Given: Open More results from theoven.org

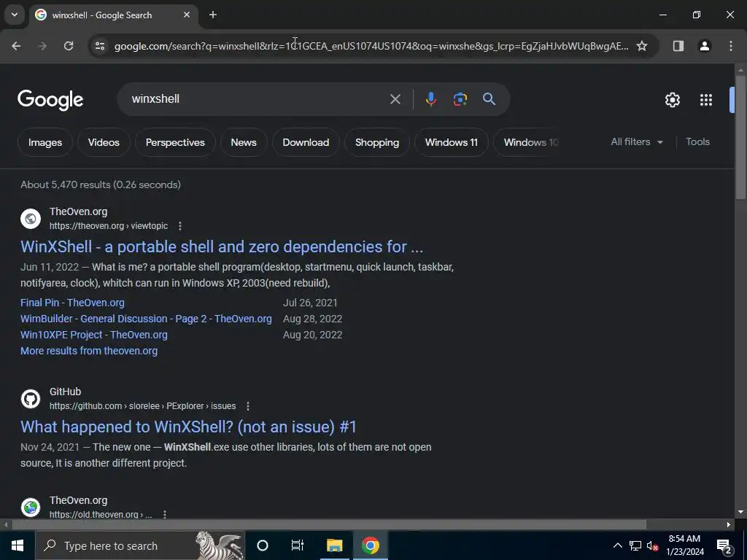Looking at the screenshot, I should pos(89,351).
